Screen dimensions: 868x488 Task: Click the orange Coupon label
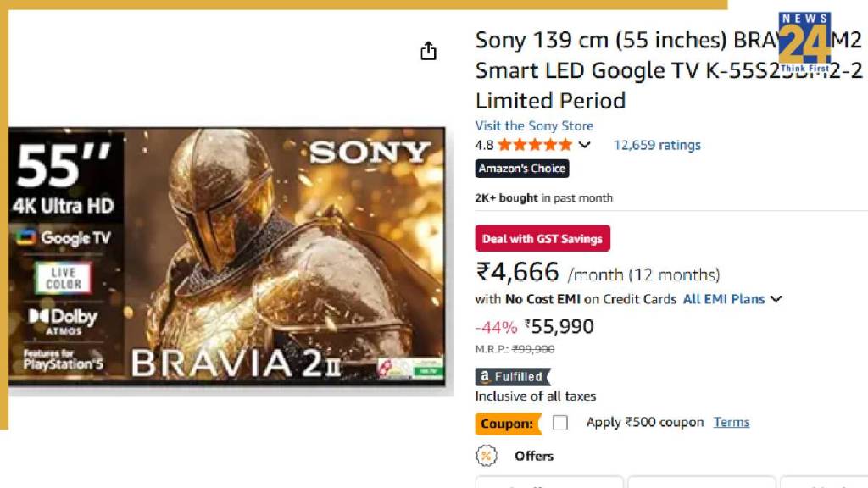(508, 423)
